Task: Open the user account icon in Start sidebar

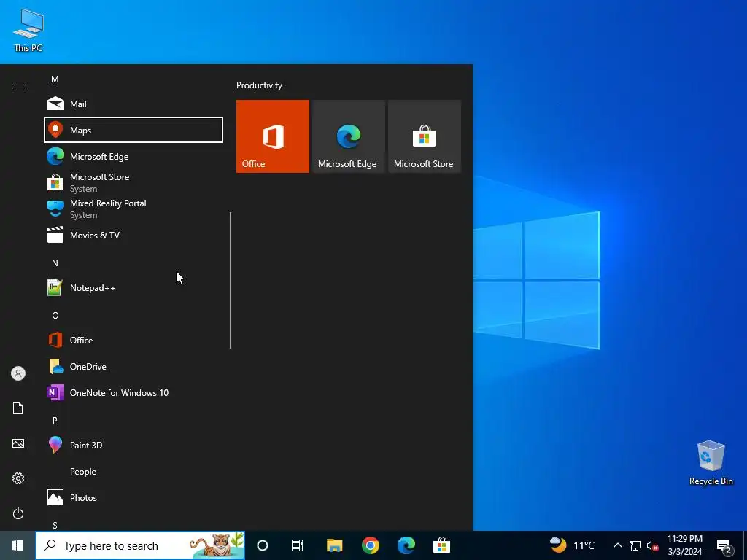Action: coord(18,373)
